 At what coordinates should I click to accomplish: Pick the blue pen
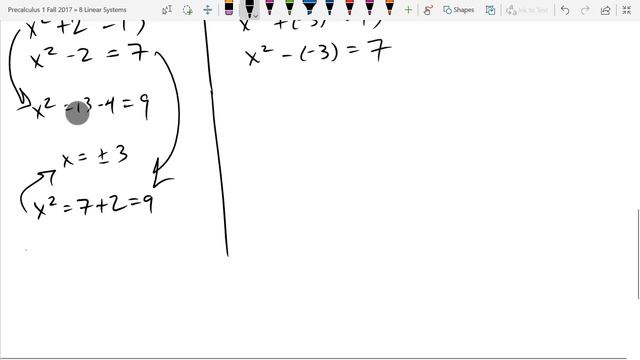tap(329, 8)
